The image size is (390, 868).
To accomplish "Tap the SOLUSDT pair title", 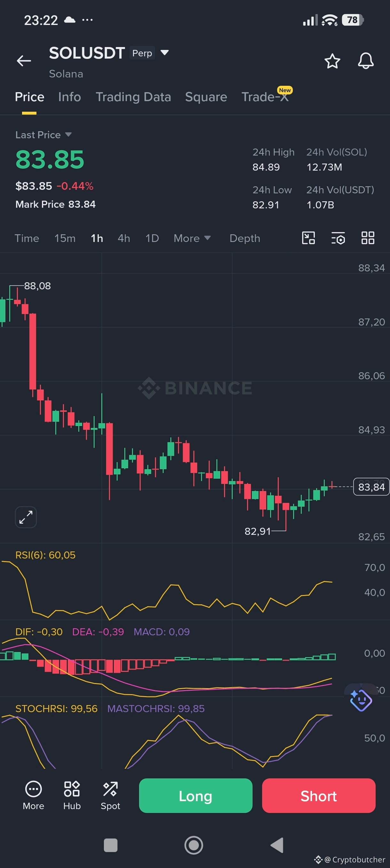I will [x=87, y=53].
